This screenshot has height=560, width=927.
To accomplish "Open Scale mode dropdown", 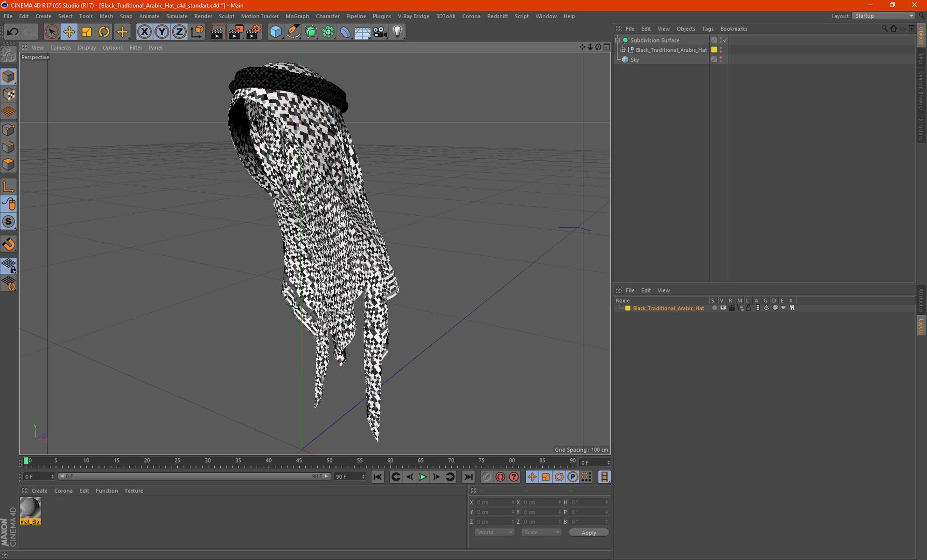I will (x=541, y=533).
